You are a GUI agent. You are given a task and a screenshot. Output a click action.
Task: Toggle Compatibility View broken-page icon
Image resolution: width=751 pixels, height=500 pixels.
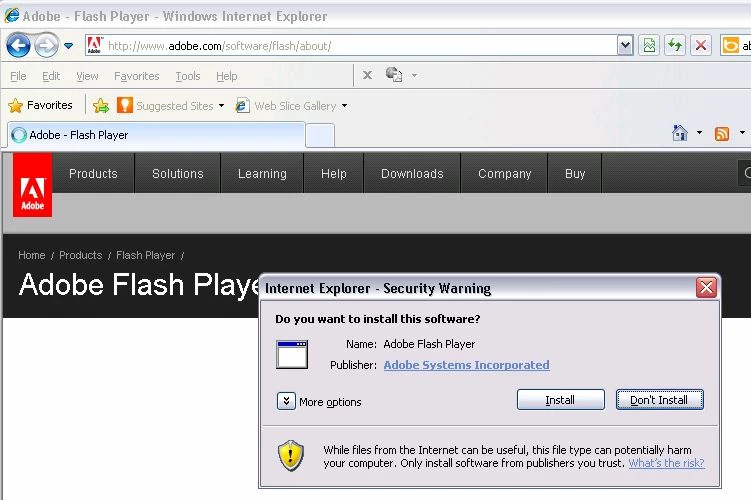click(x=649, y=45)
